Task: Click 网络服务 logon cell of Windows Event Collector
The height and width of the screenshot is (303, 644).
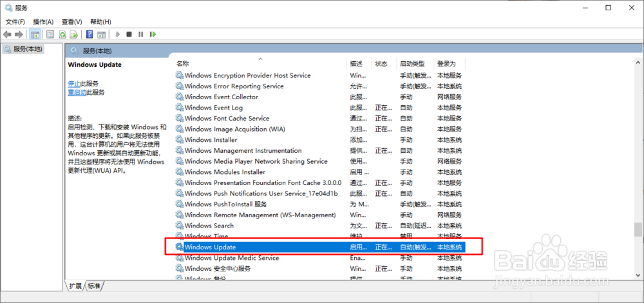Action: (450, 97)
